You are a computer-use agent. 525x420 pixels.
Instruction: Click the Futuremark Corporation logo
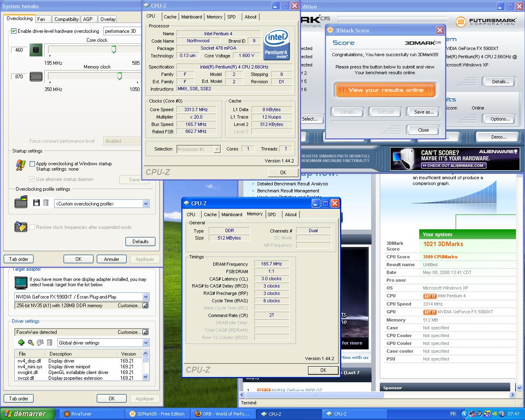485,21
